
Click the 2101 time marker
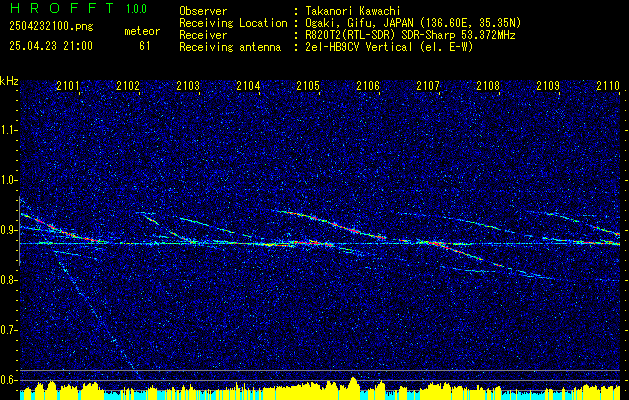[x=68, y=86]
